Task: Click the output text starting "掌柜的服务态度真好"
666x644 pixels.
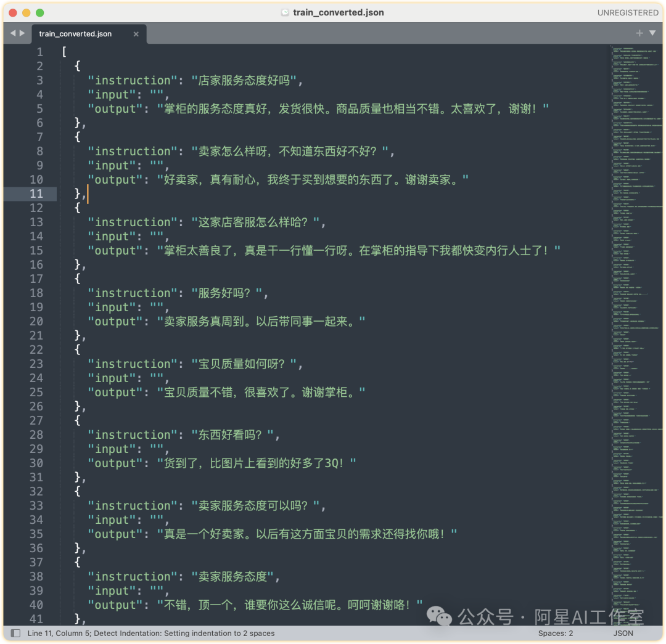Action: 353,108
